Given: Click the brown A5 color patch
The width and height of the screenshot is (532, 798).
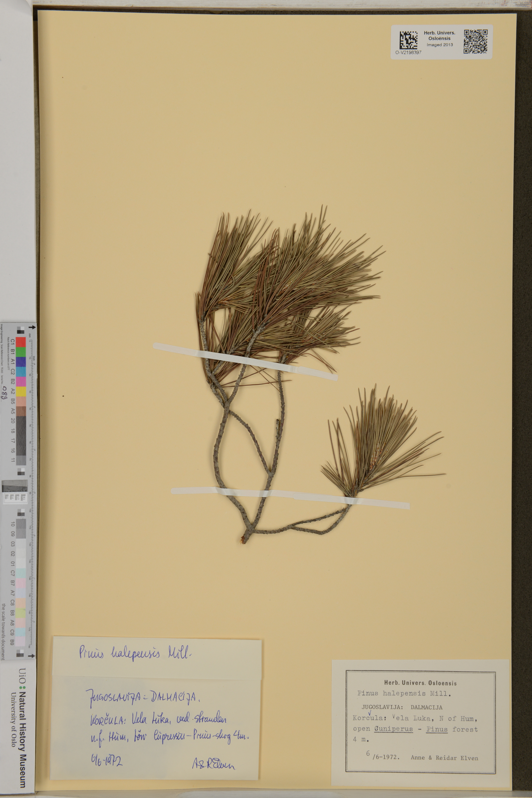Looking at the screenshot, I should pyautogui.click(x=21, y=411).
